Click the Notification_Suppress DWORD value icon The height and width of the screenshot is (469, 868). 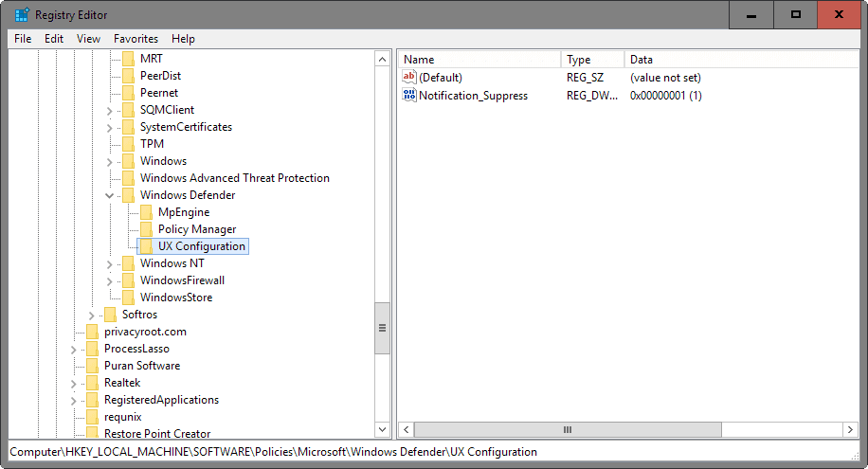pos(409,96)
